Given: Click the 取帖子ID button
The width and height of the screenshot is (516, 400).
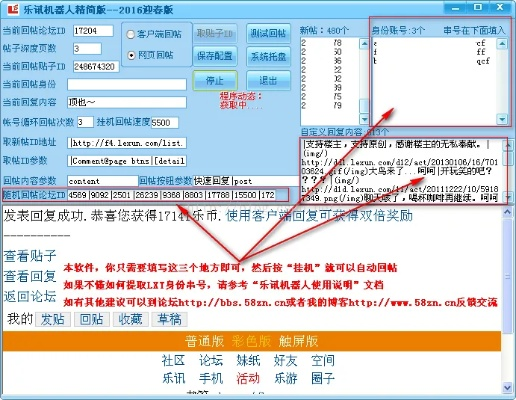Looking at the screenshot, I should click(215, 33).
